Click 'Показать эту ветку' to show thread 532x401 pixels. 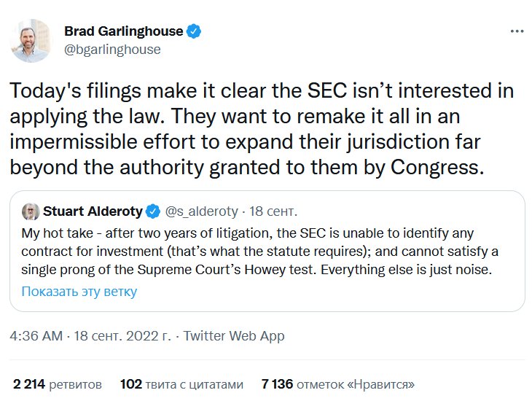coord(79,292)
